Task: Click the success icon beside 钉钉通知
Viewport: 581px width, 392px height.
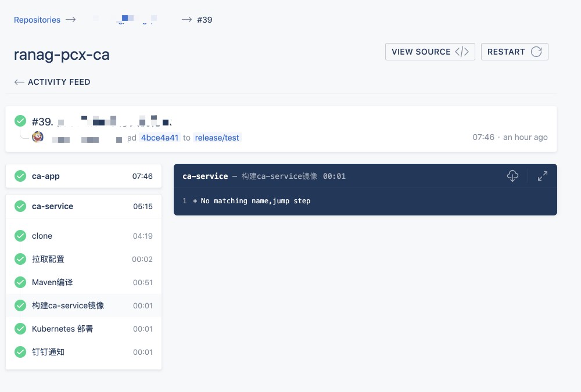Action: pos(20,352)
